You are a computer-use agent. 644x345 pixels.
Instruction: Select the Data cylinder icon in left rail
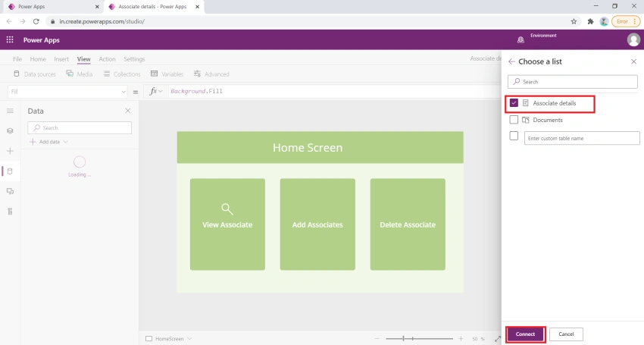point(10,171)
